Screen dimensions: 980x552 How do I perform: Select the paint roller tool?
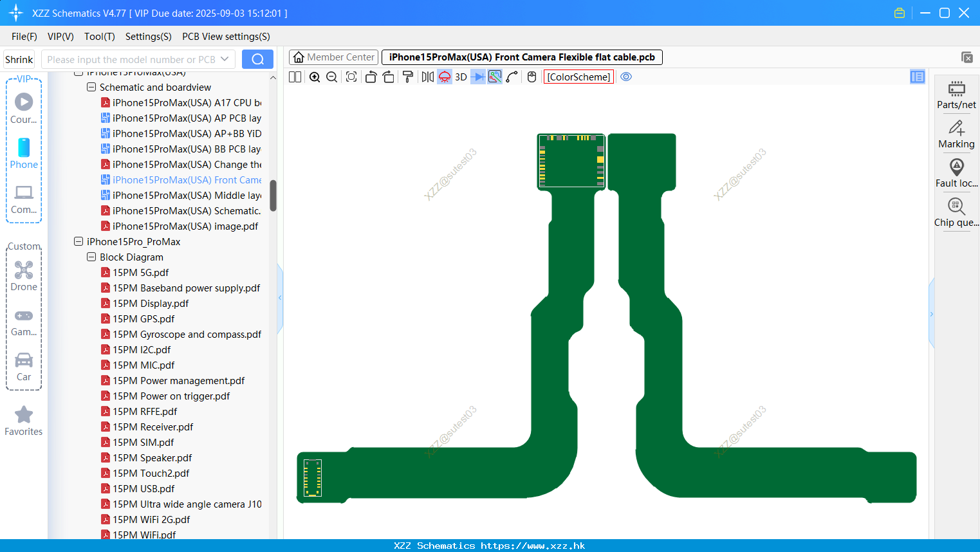tap(407, 77)
